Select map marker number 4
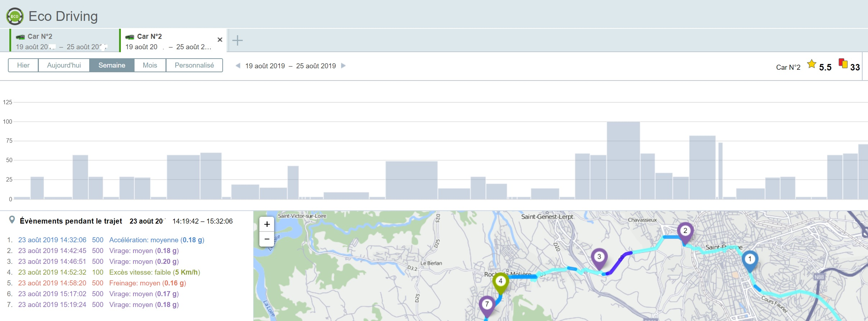868x321 pixels. coord(500,281)
